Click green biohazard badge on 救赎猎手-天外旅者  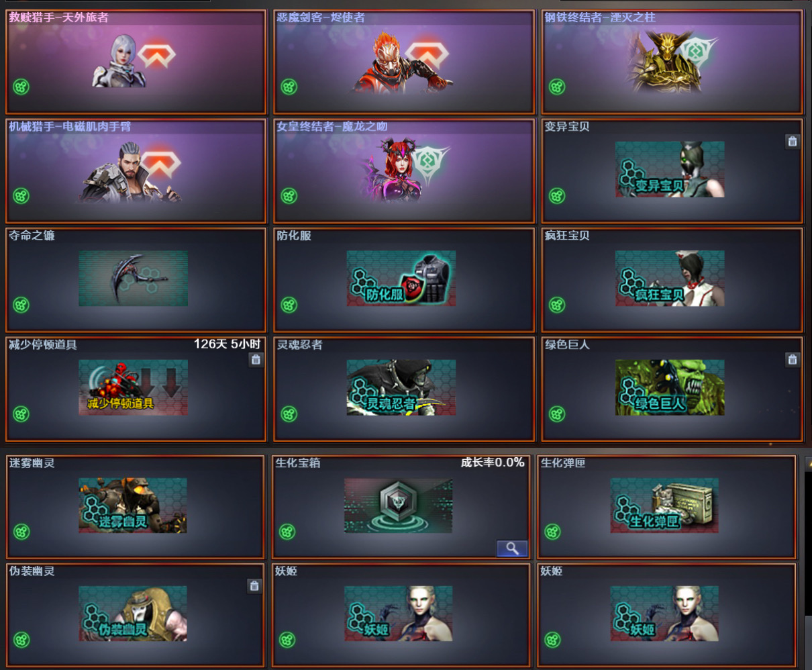(21, 87)
